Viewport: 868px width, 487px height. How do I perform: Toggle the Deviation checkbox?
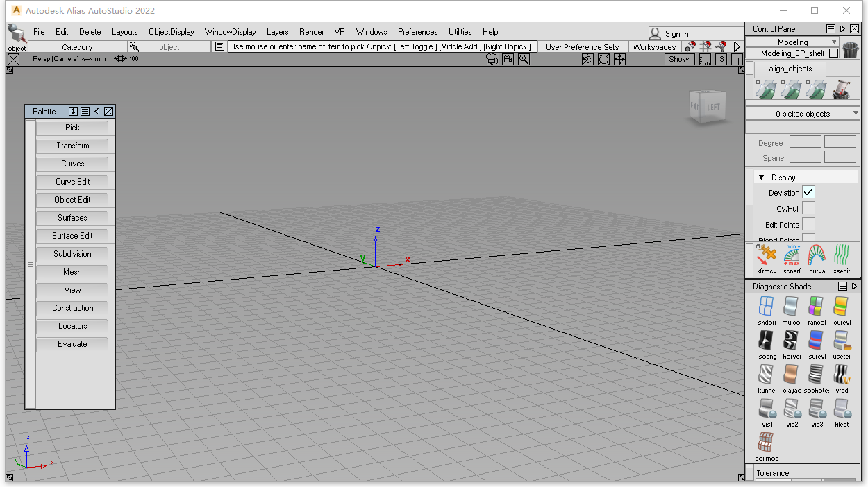coord(808,192)
